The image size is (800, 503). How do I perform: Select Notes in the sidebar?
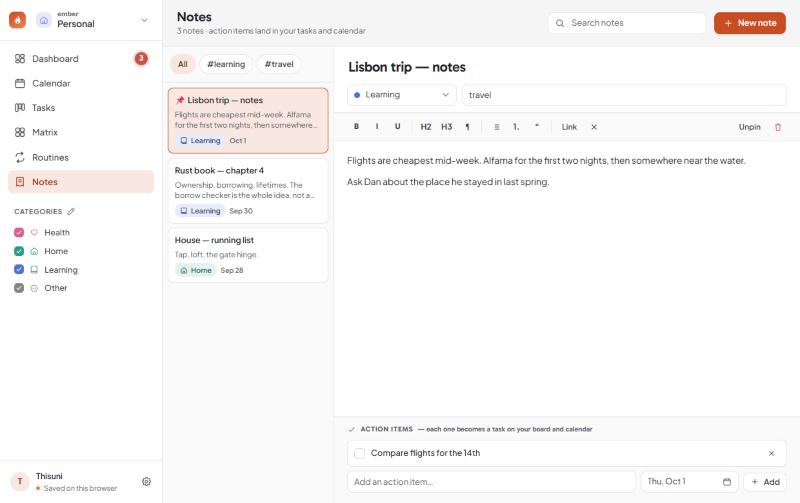point(81,182)
